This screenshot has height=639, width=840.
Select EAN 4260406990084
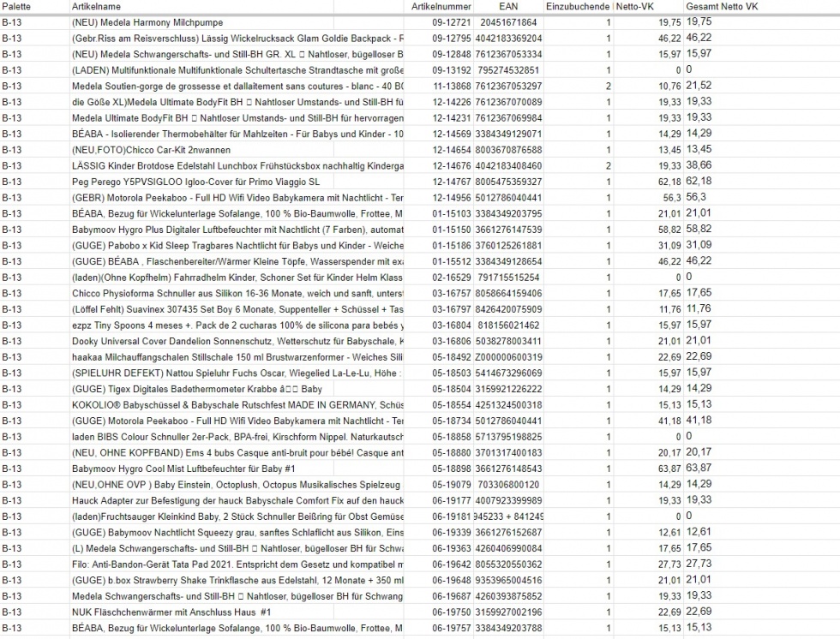(508, 548)
